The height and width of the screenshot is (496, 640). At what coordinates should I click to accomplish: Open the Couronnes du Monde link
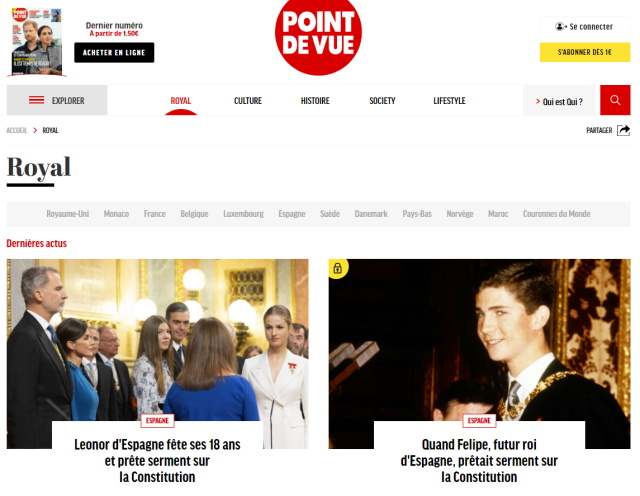[556, 214]
